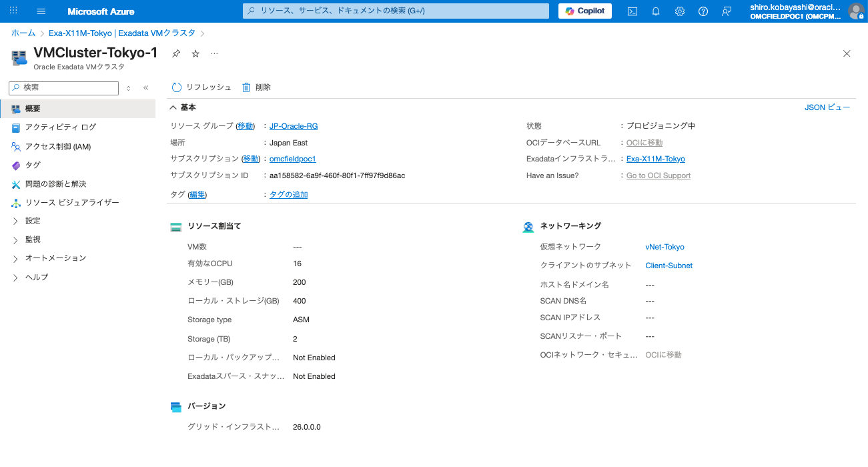The image size is (868, 467).
Task: Click 移動 link beside リソース グループ
Action: pos(246,126)
